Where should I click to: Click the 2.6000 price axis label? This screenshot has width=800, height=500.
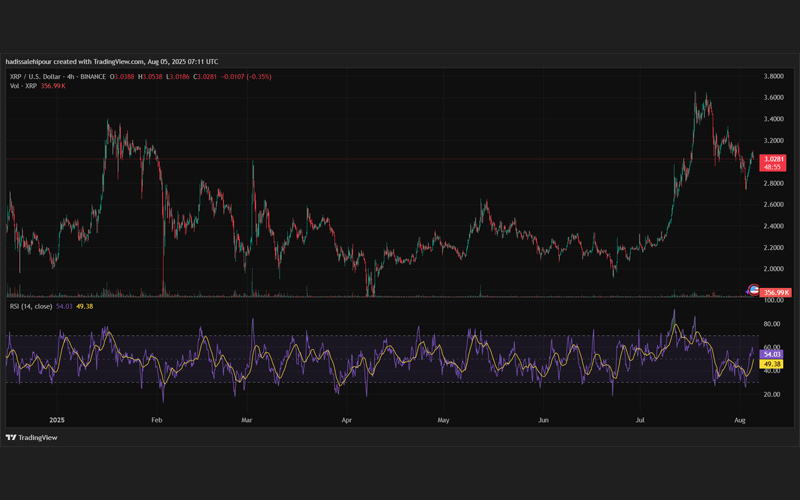pyautogui.click(x=773, y=205)
